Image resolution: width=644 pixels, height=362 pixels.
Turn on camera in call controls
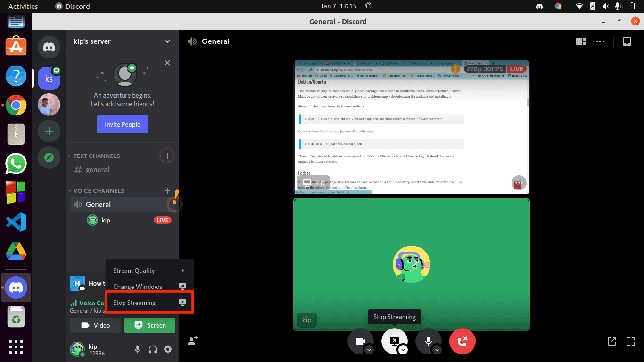tap(361, 341)
